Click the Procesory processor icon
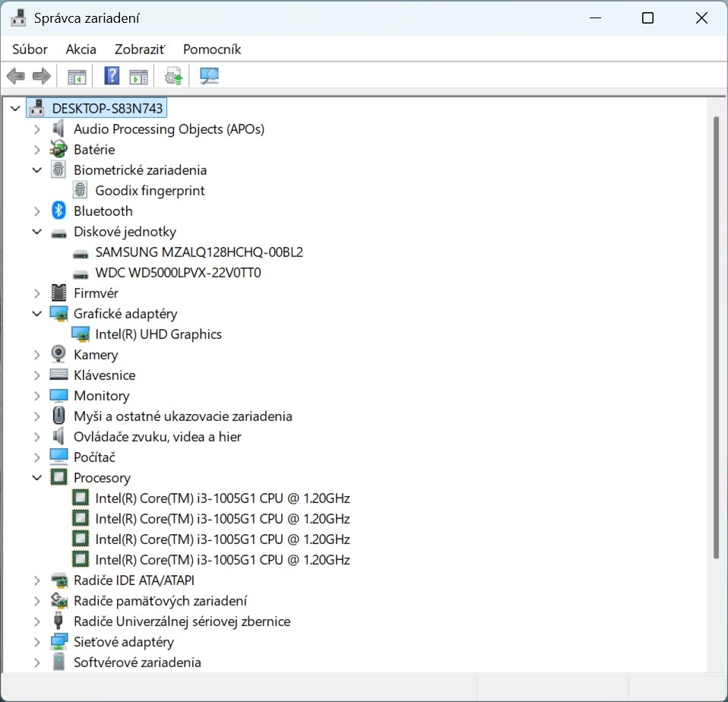 (59, 477)
